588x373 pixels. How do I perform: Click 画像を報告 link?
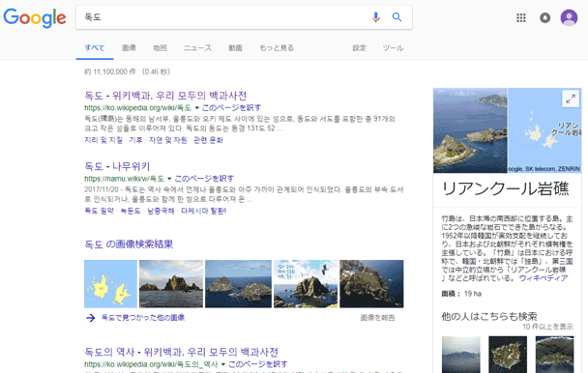(x=377, y=318)
